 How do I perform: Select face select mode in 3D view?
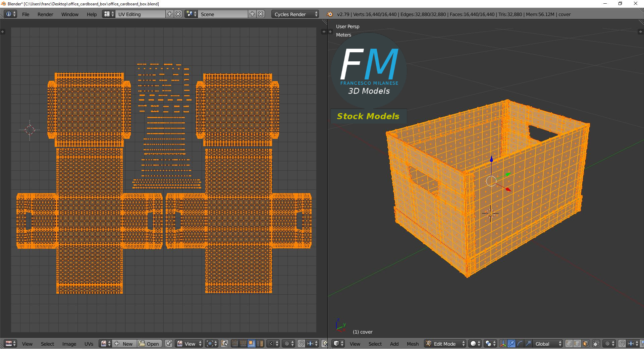pos(586,344)
